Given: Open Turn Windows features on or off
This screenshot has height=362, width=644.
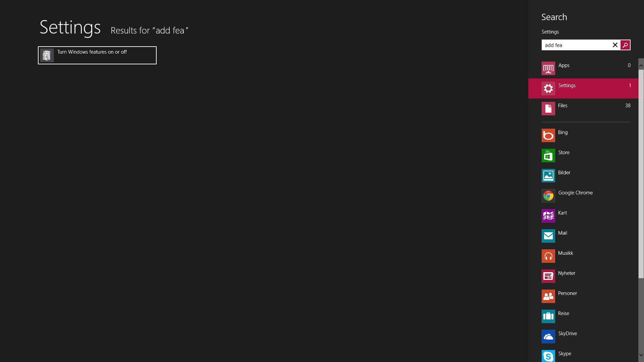Looking at the screenshot, I should [x=97, y=55].
